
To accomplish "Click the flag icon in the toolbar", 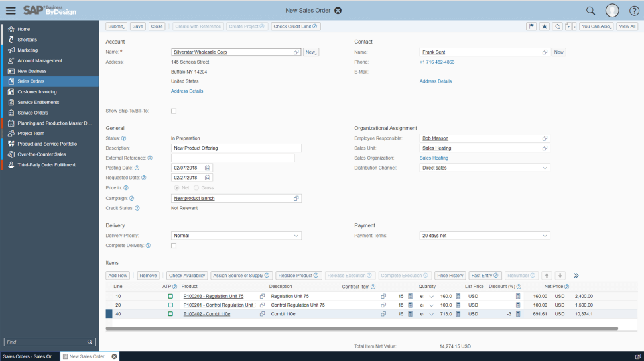I will coord(531,26).
